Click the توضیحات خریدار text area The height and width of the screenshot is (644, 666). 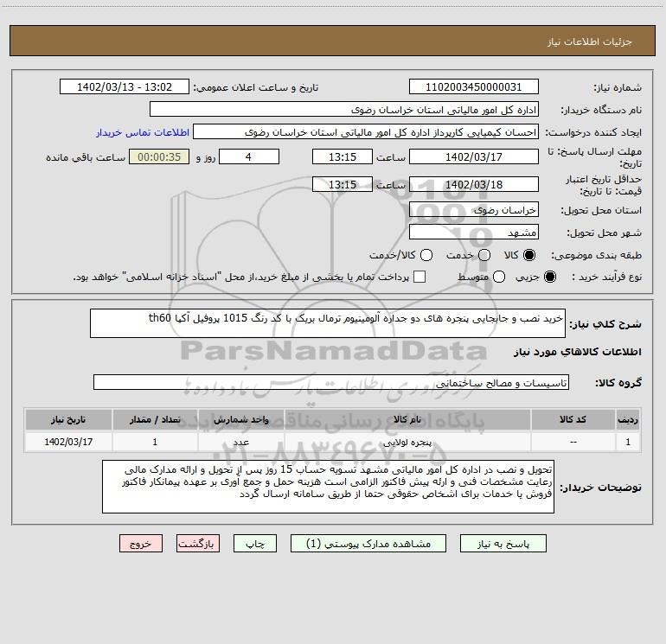coord(328,487)
